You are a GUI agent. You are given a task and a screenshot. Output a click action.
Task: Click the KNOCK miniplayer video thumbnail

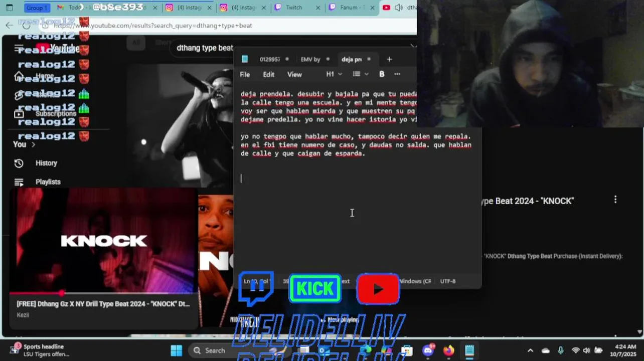click(x=103, y=241)
